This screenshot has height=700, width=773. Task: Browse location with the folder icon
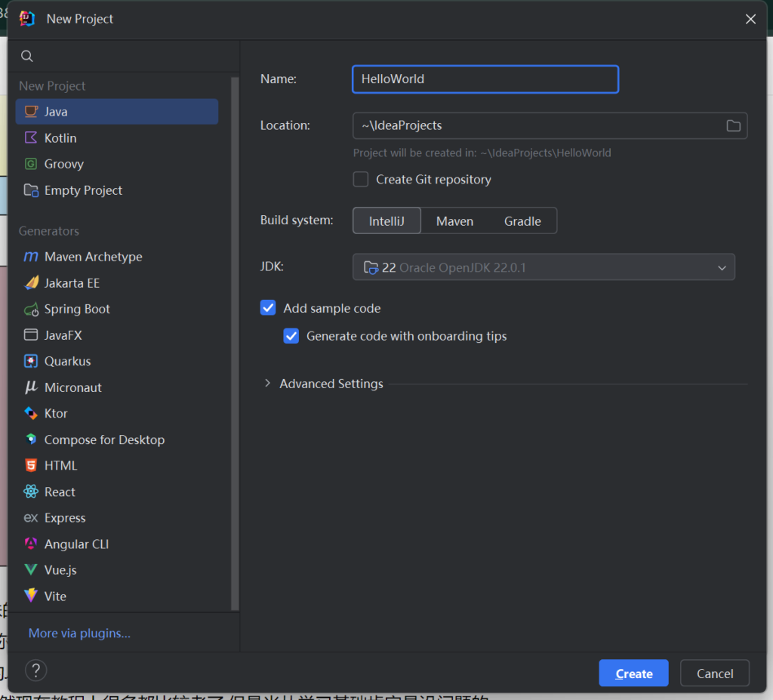point(733,126)
